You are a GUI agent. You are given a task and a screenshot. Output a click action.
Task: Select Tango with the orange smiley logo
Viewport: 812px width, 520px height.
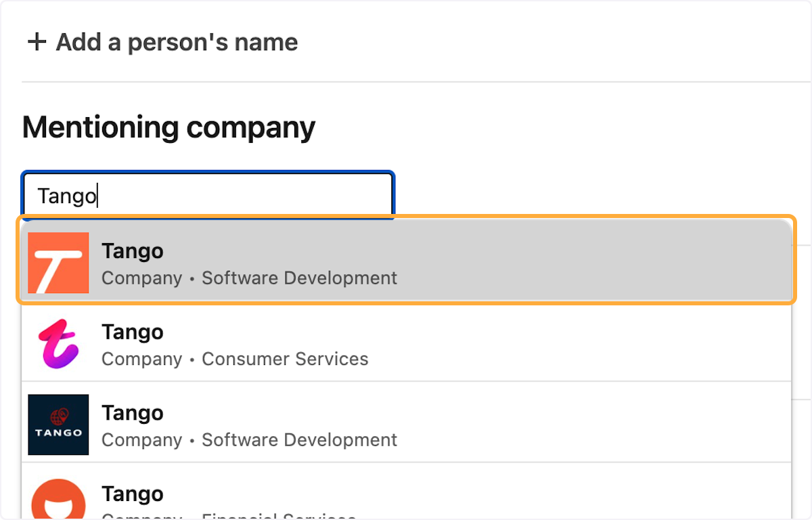pyautogui.click(x=406, y=492)
